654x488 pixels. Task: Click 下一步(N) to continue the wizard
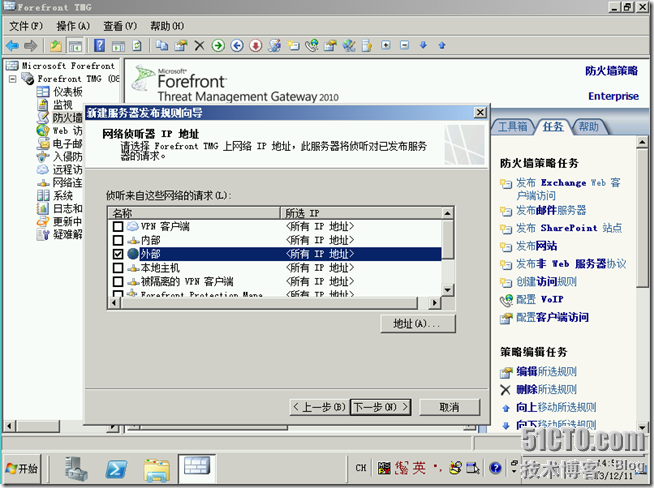(380, 407)
